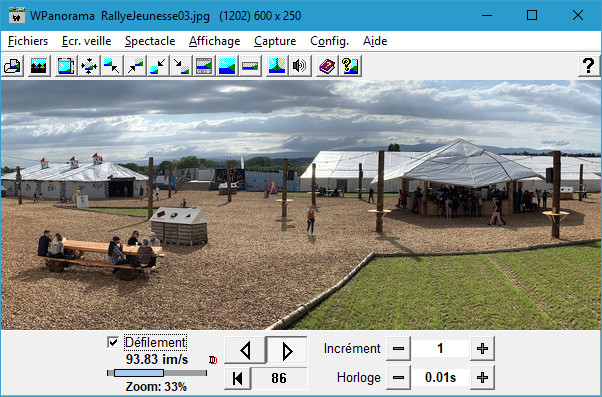Viewport: 602px width, 397px height.
Task: Click the Zoom: 33% label
Action: 156,387
